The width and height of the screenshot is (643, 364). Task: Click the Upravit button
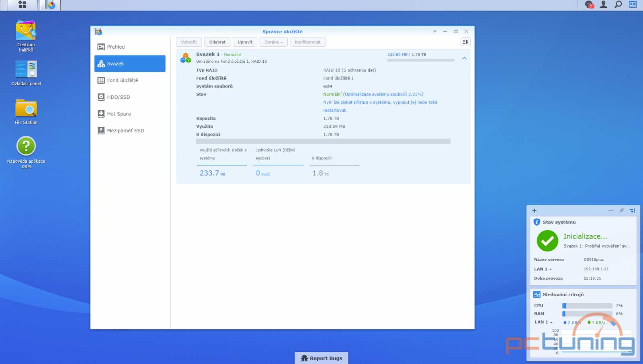click(x=245, y=42)
